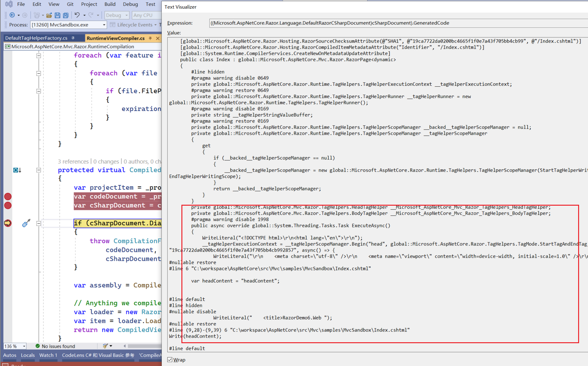The image size is (588, 366).
Task: Click the screwdriver quick actions icon
Action: click(26, 223)
